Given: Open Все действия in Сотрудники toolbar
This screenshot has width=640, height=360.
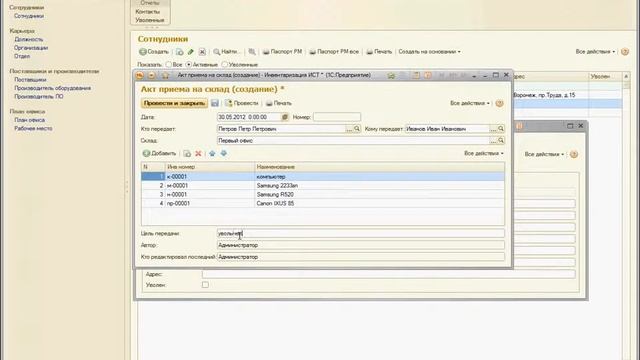Looking at the screenshot, I should [x=596, y=52].
